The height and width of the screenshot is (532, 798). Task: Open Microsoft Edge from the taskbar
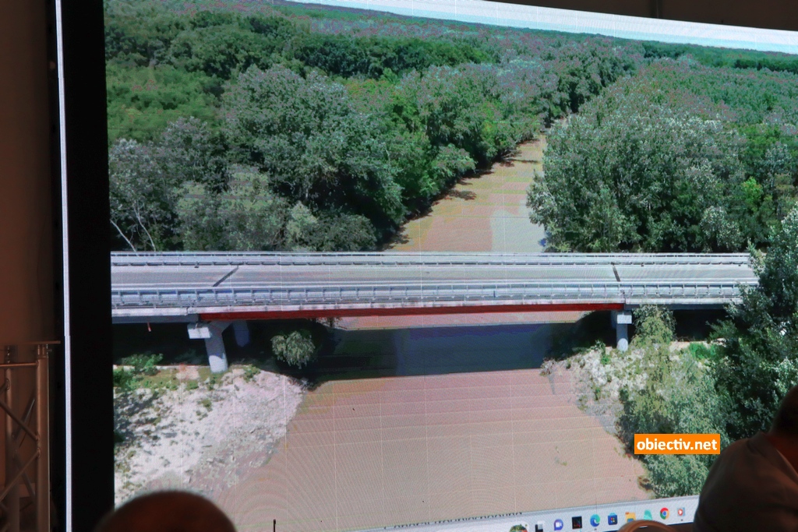point(595,520)
